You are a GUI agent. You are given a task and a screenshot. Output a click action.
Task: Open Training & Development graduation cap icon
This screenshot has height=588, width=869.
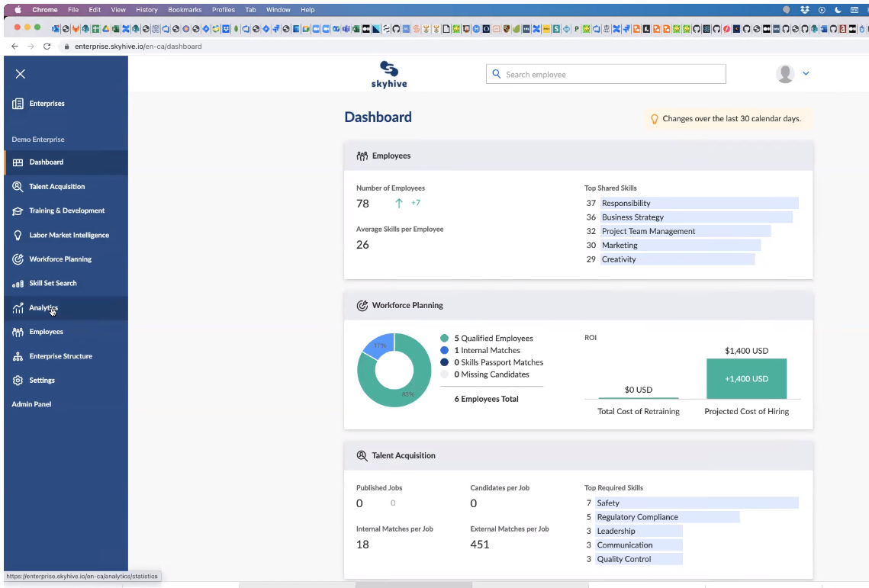click(x=18, y=210)
